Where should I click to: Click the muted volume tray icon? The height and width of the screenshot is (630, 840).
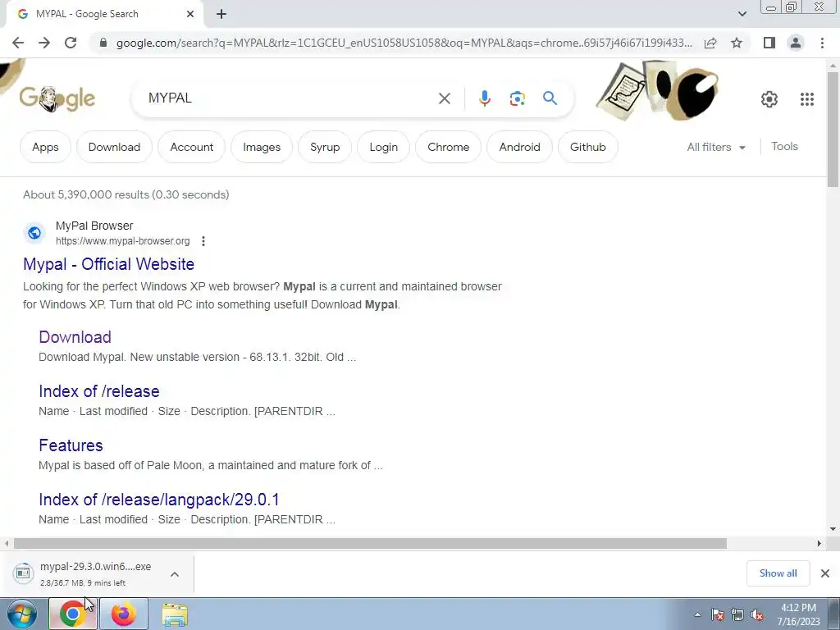click(x=757, y=614)
